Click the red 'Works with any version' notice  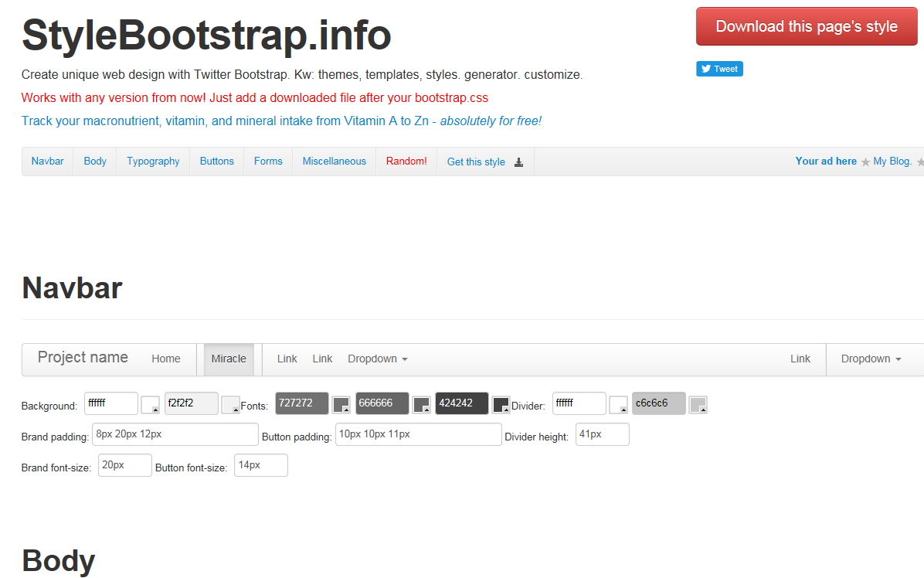[x=255, y=98]
